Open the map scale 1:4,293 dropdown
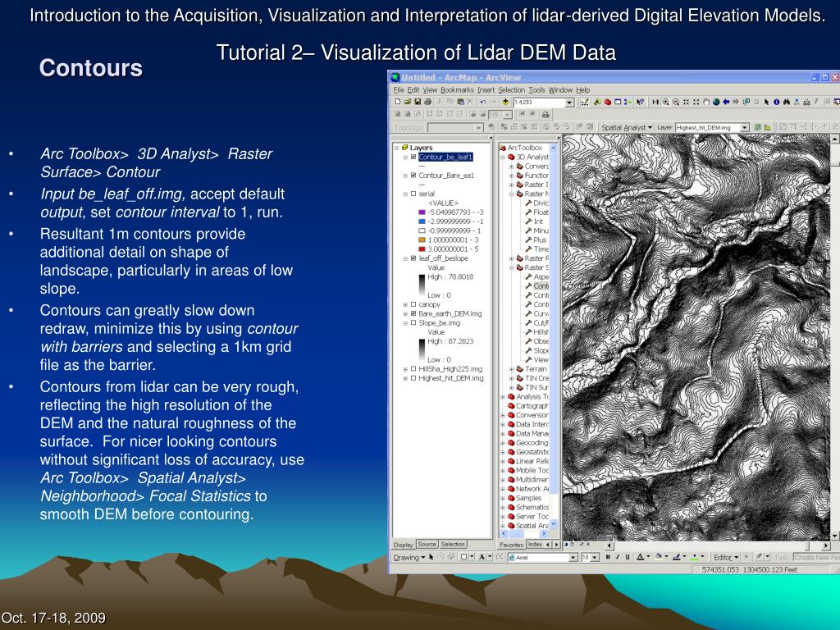 click(569, 102)
